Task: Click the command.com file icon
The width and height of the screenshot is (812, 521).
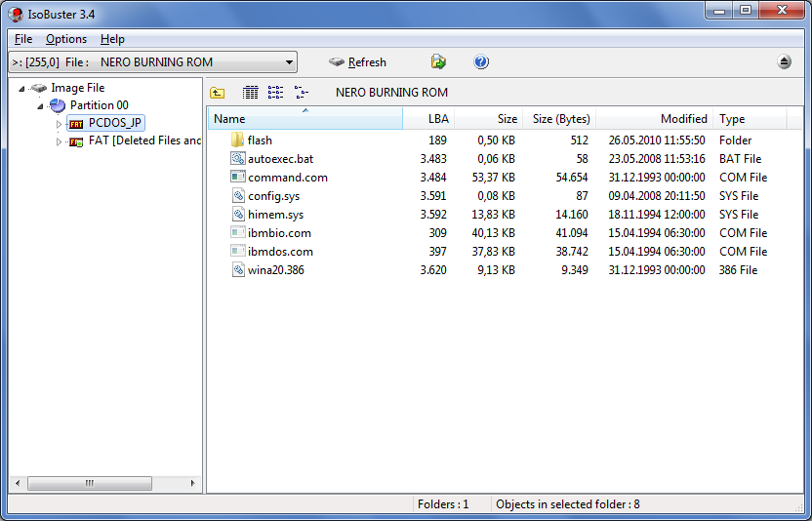Action: pyautogui.click(x=238, y=178)
